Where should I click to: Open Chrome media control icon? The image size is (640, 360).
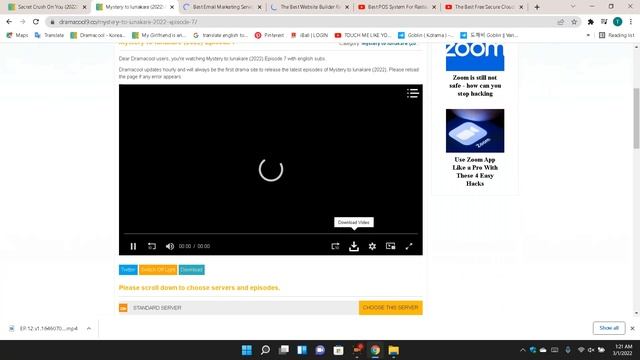pos(604,22)
